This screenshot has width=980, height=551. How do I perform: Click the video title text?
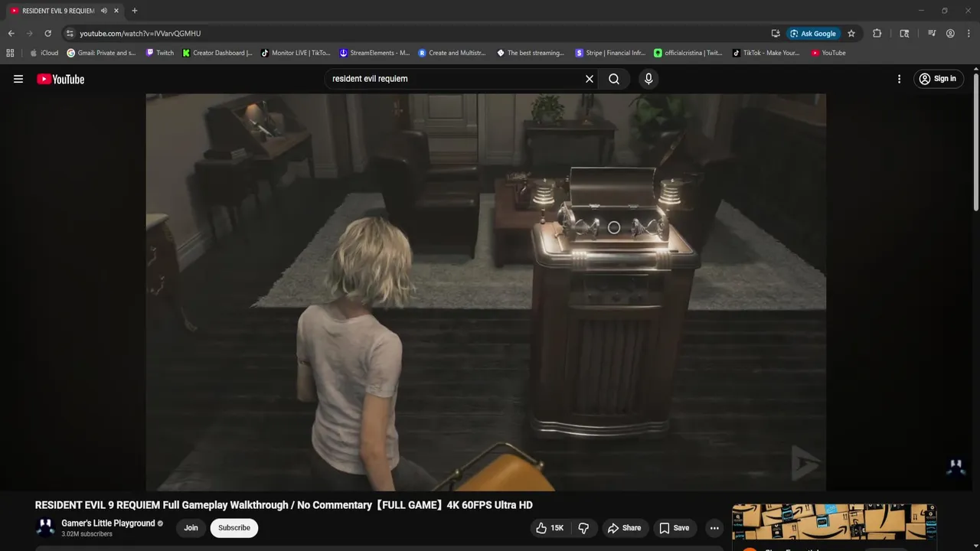point(283,505)
